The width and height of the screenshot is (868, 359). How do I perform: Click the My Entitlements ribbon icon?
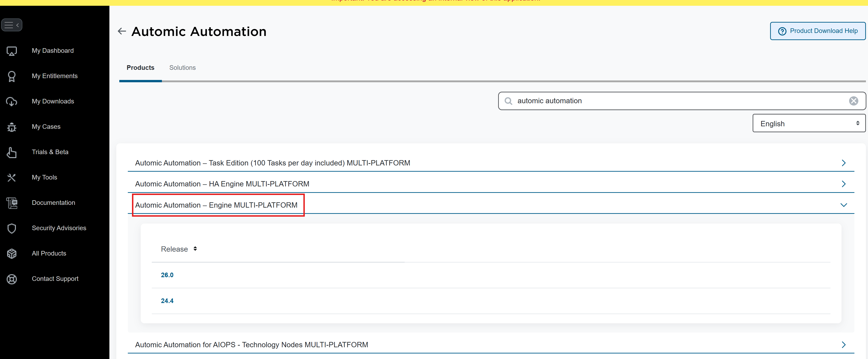(12, 76)
